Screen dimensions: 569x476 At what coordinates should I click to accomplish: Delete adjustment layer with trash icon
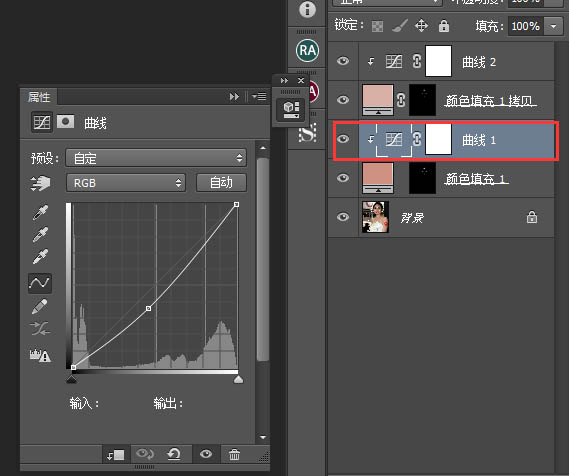(x=234, y=455)
